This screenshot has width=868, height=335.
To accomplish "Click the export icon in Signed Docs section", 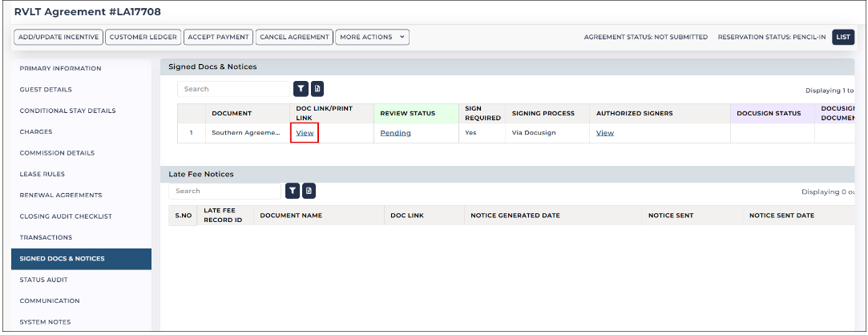I will tap(317, 89).
